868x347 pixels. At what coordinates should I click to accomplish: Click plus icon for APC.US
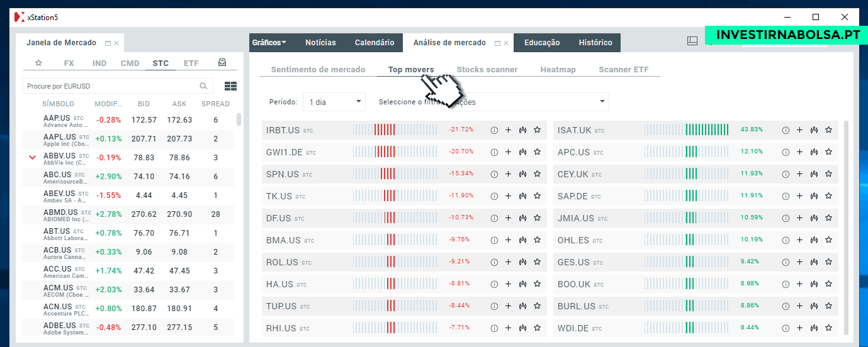tap(800, 152)
